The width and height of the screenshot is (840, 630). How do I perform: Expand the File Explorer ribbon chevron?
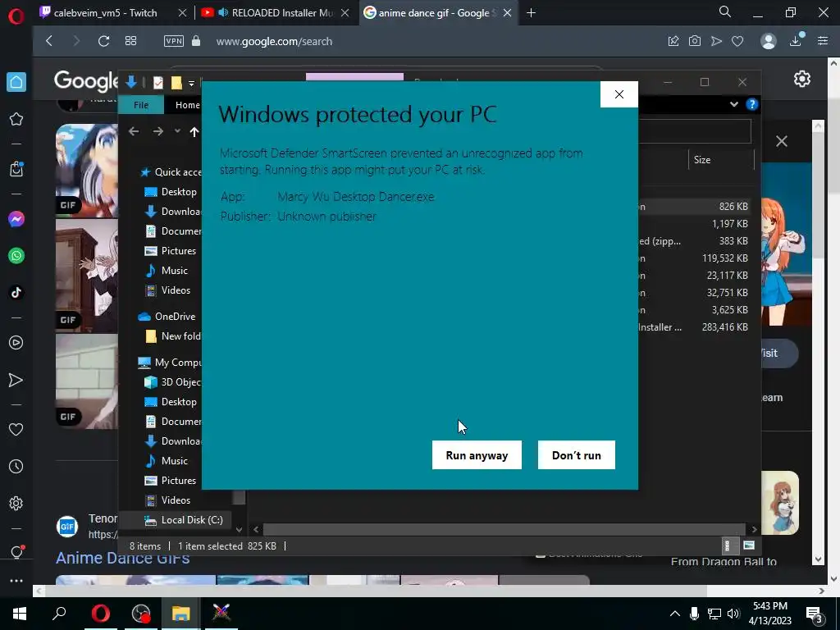tap(734, 104)
